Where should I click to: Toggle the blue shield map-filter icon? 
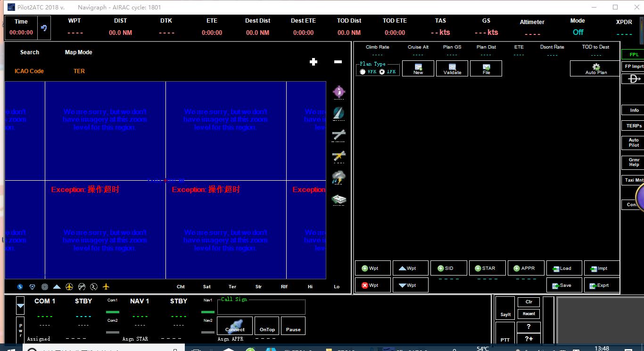coord(33,286)
